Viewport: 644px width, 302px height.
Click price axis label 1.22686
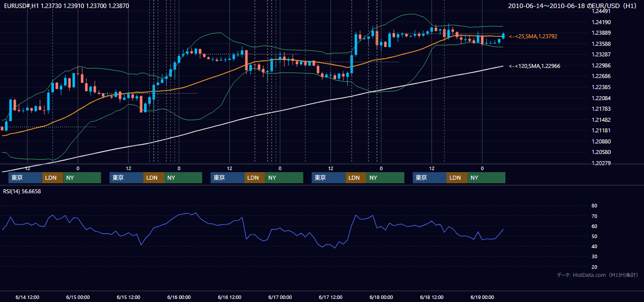coord(602,77)
